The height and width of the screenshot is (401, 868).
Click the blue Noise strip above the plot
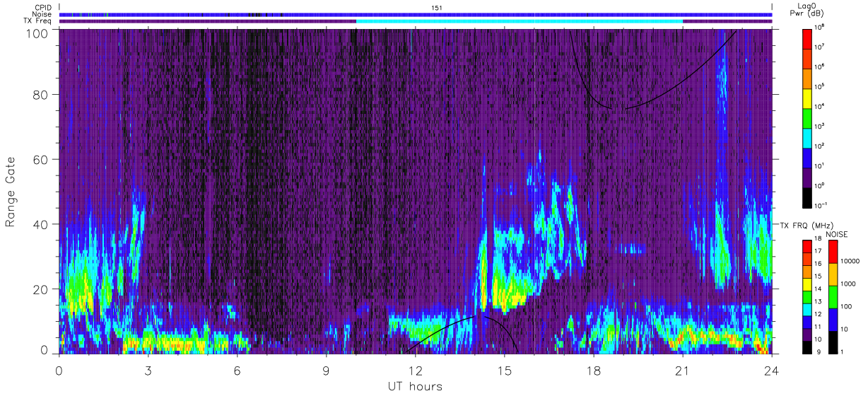(416, 14)
